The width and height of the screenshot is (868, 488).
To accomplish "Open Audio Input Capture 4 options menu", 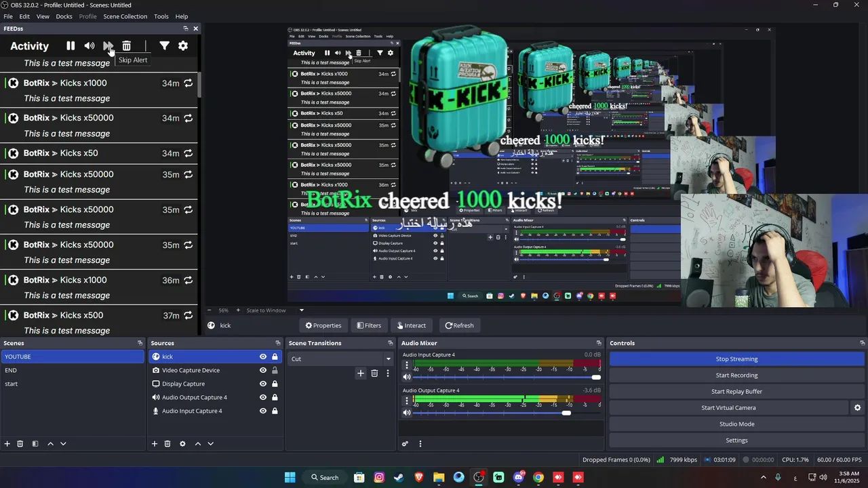I will (407, 365).
